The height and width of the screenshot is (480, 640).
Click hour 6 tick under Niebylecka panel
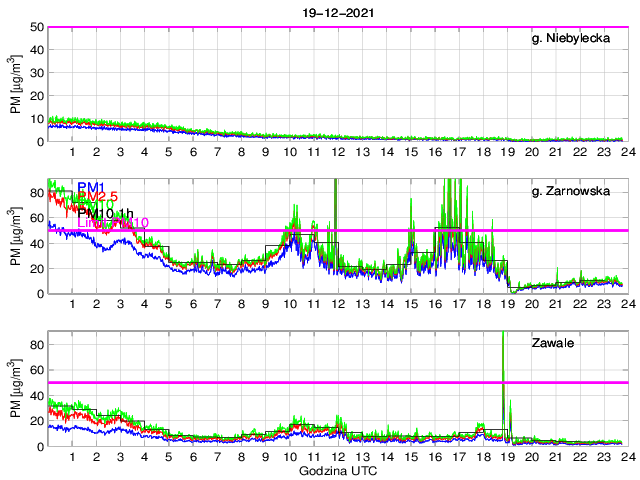(193, 152)
